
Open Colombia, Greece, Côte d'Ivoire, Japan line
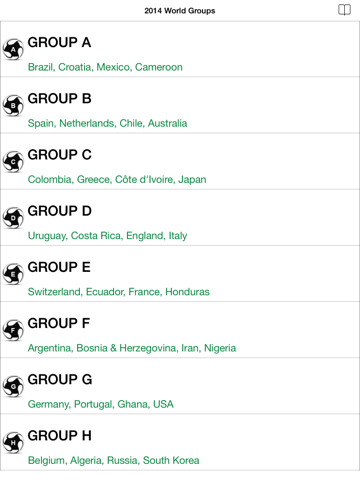[117, 179]
